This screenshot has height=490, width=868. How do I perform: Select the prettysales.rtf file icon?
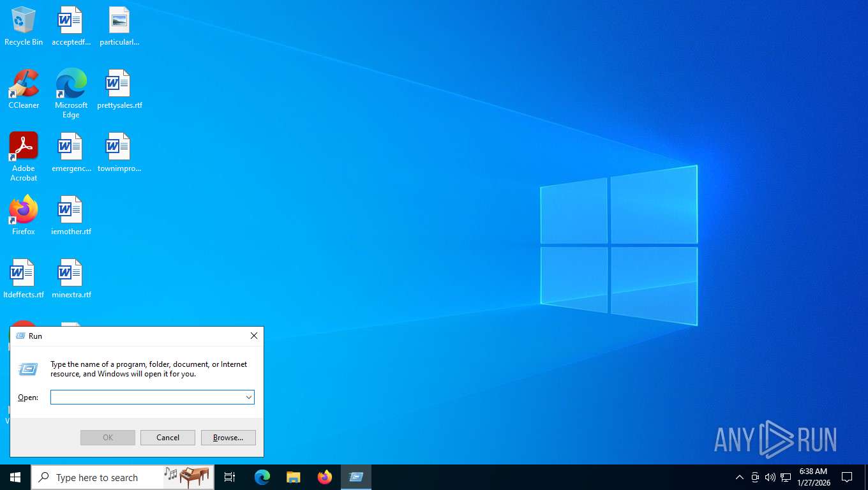pos(119,89)
